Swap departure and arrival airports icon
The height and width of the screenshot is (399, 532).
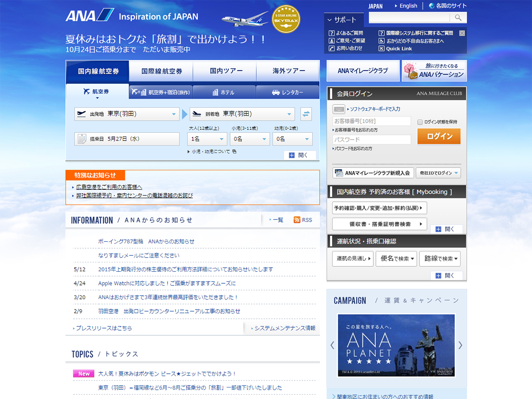tap(306, 114)
